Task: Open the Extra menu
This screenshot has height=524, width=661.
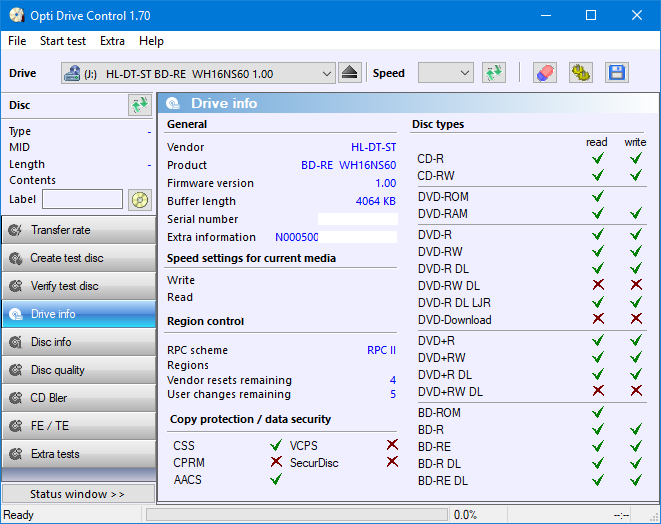Action: click(112, 41)
